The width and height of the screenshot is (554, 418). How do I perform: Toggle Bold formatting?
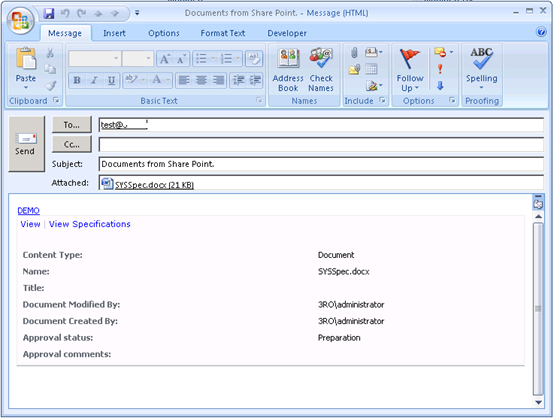[x=77, y=80]
